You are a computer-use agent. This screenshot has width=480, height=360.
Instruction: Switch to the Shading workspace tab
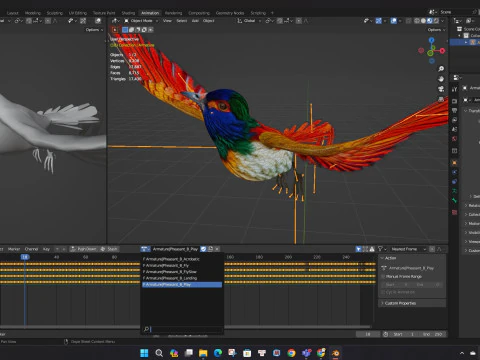click(x=128, y=13)
